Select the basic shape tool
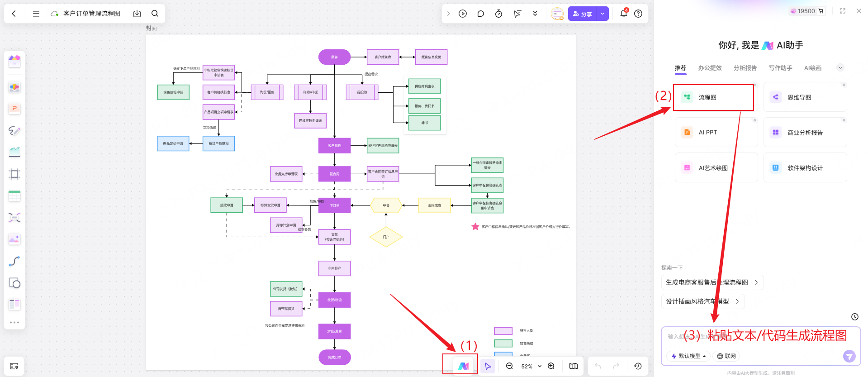This screenshot has width=868, height=377. point(14,283)
